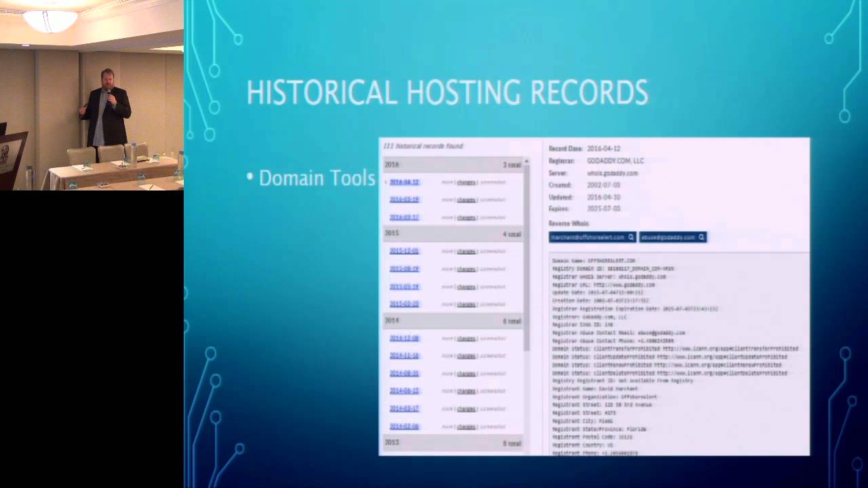Click the 'Domain Name: OFFSHOREALERT.COM' whois line
The height and width of the screenshot is (488, 868).
(593, 261)
